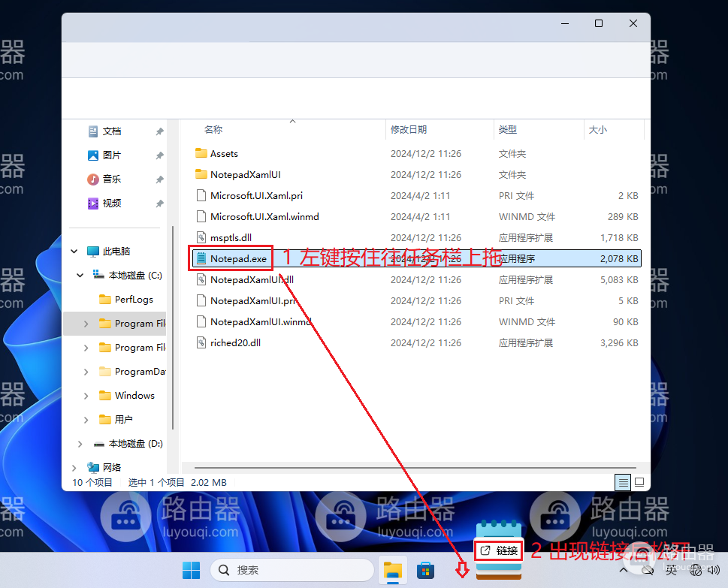Switch to large icons view in status bar
This screenshot has width=728, height=588.
point(639,483)
